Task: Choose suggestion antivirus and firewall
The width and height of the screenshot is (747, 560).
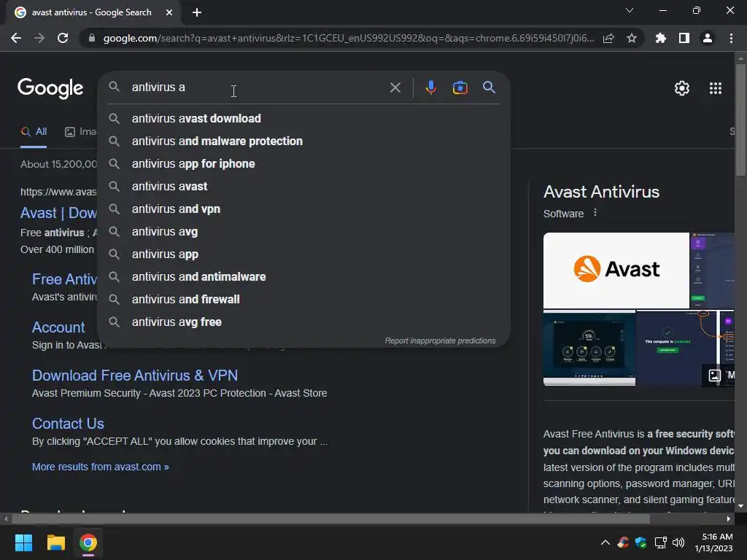Action: tap(303, 300)
